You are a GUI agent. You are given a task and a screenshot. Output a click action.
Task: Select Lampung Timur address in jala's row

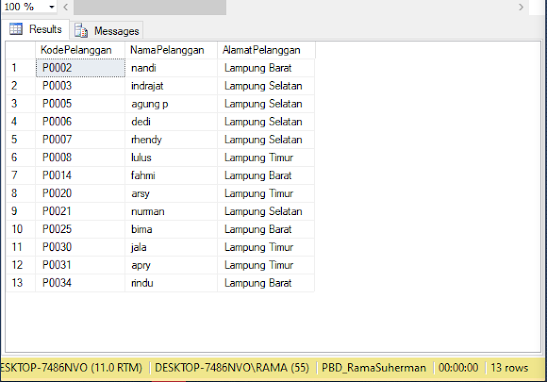[x=266, y=247]
